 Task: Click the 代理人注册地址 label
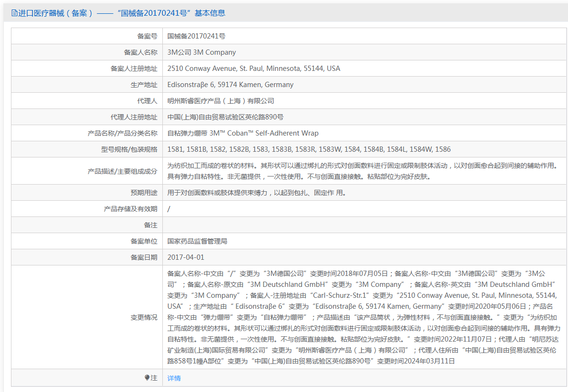134,117
